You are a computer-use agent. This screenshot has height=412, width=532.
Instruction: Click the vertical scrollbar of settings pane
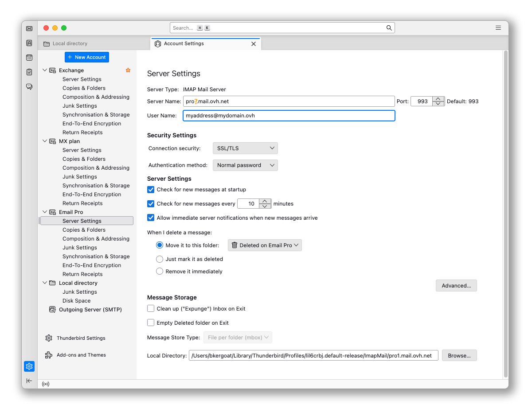(x=506, y=213)
